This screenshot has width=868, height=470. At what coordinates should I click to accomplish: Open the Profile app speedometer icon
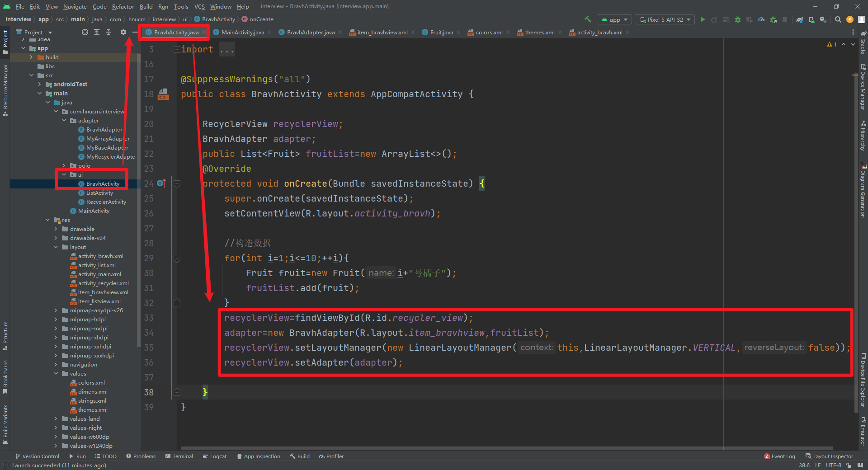(761, 19)
